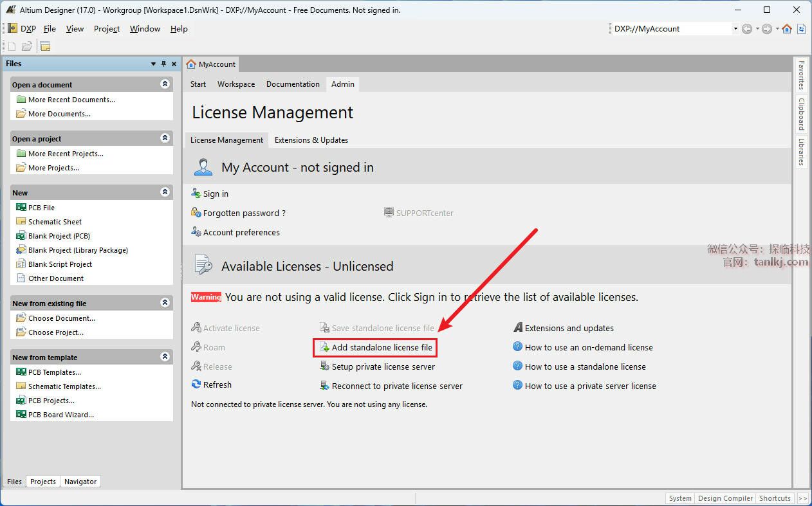812x506 pixels.
Task: Create a Blank Project (PCB)
Action: coord(59,236)
